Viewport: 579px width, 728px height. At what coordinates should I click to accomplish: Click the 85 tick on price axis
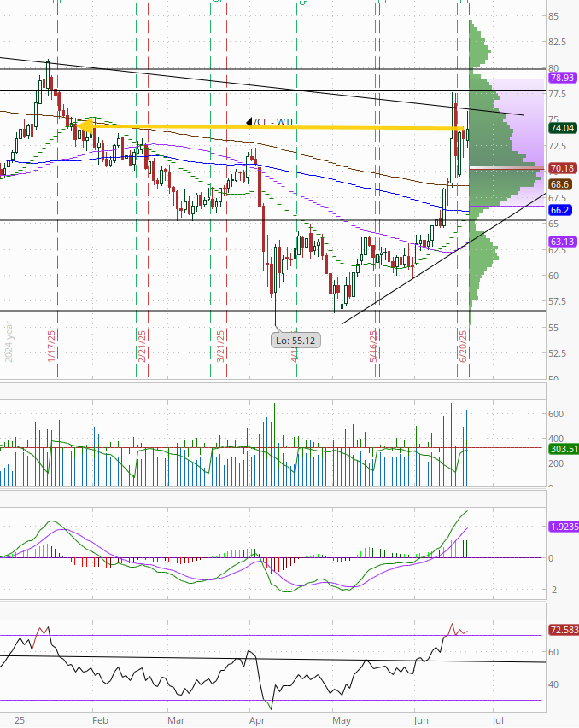click(x=553, y=16)
